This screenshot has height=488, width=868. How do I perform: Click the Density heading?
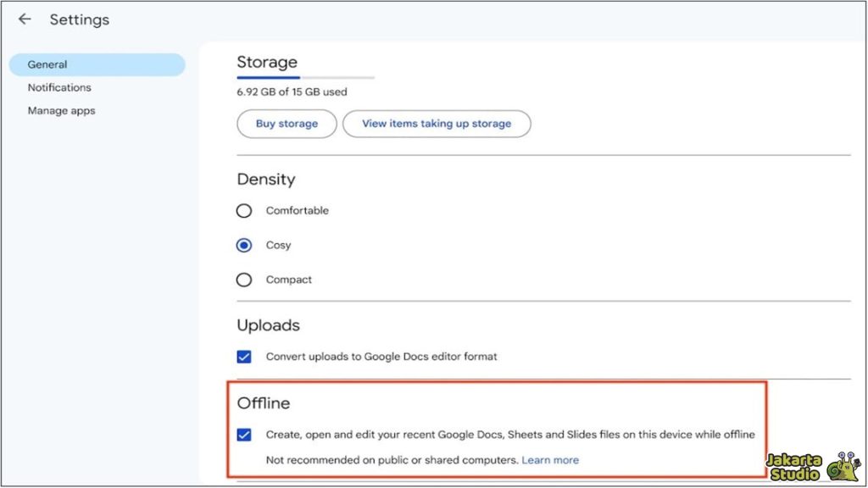[x=266, y=180]
